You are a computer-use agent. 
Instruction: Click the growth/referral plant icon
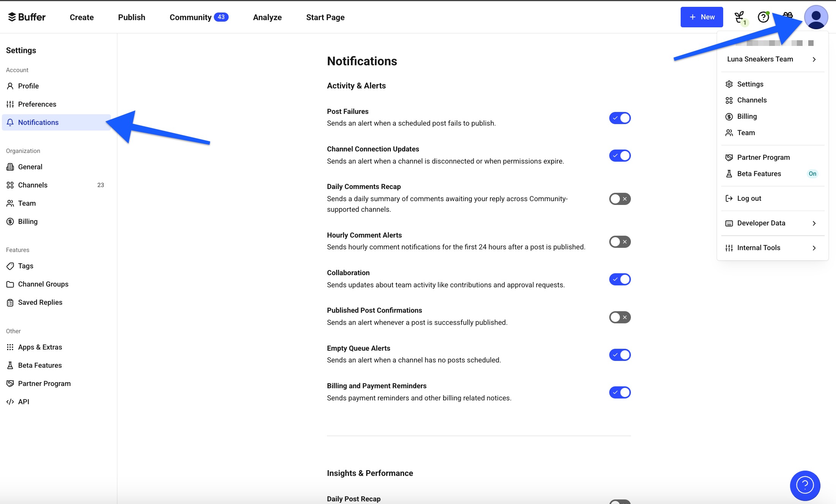coord(739,17)
